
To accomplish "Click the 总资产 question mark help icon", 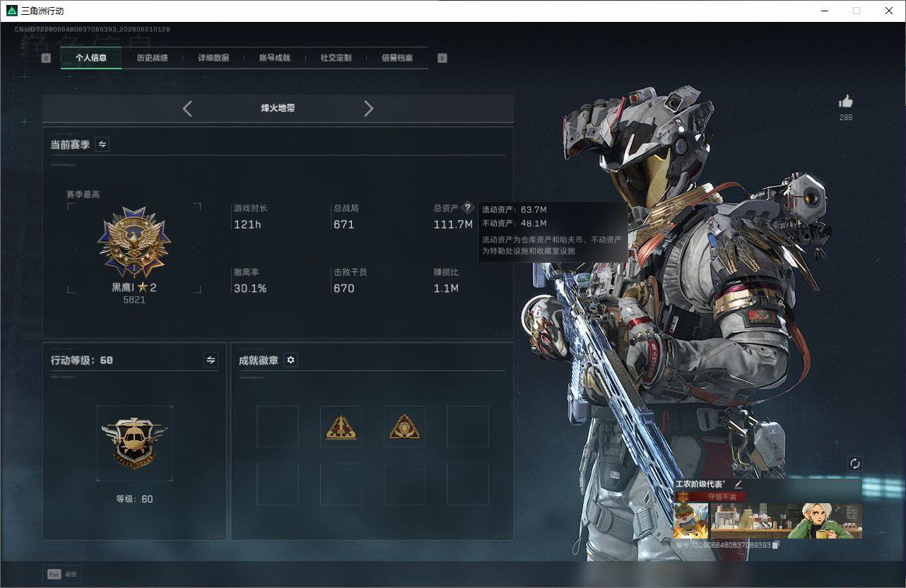I will click(467, 208).
